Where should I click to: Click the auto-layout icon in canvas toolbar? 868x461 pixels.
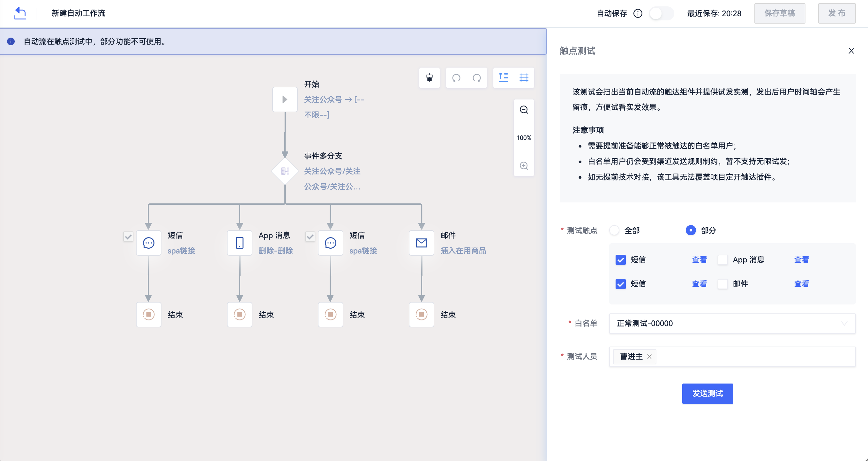504,78
